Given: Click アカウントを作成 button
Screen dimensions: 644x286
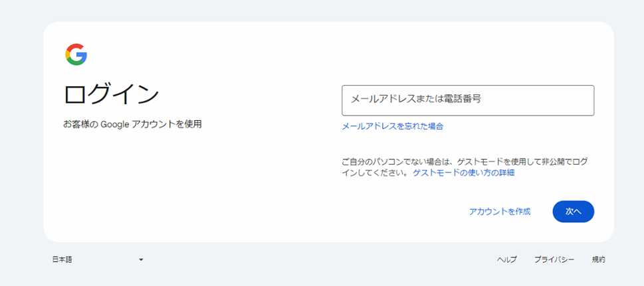Looking at the screenshot, I should coord(500,212).
